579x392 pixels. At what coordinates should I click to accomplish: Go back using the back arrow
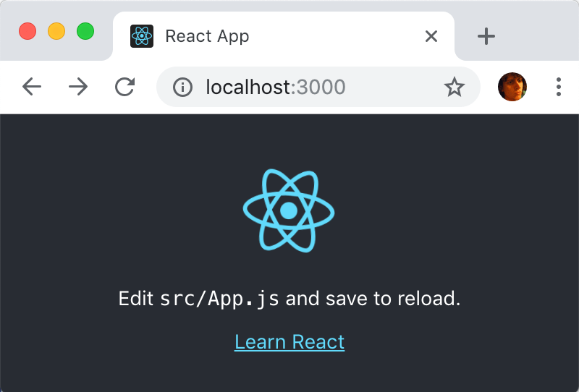32,87
